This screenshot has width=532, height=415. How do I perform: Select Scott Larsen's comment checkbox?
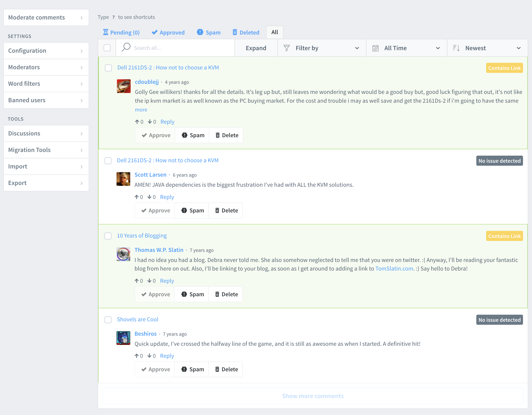point(108,161)
